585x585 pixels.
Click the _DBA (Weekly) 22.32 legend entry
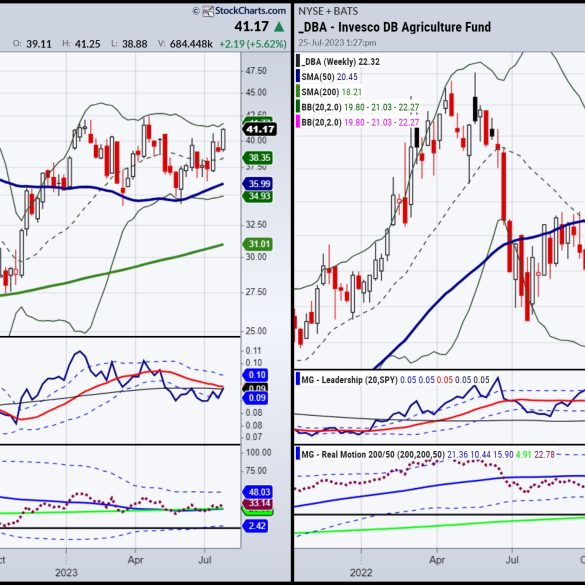click(340, 62)
